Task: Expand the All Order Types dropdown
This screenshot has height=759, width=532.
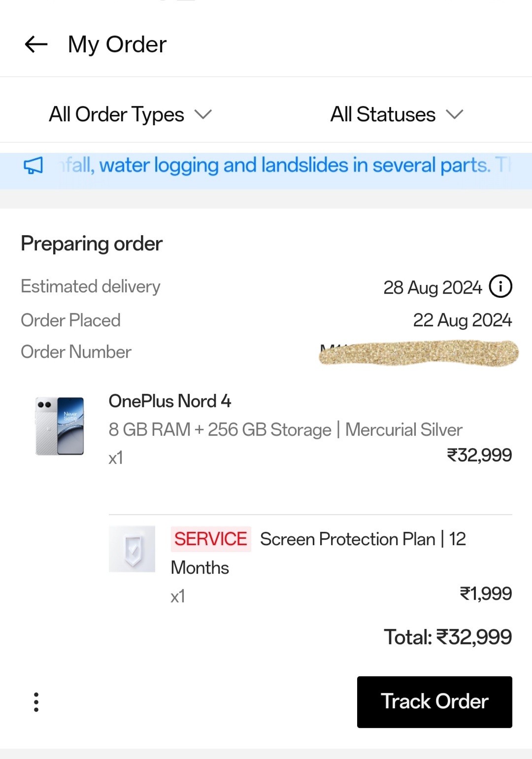Action: tap(117, 114)
